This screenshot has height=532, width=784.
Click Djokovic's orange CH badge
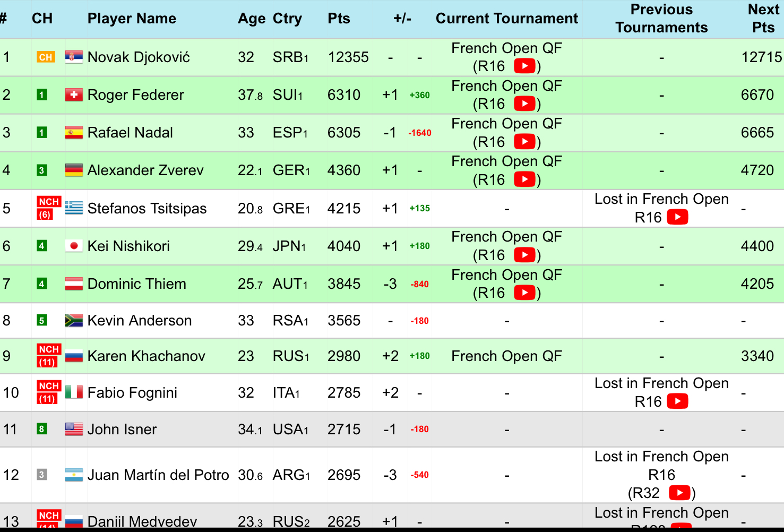point(46,57)
